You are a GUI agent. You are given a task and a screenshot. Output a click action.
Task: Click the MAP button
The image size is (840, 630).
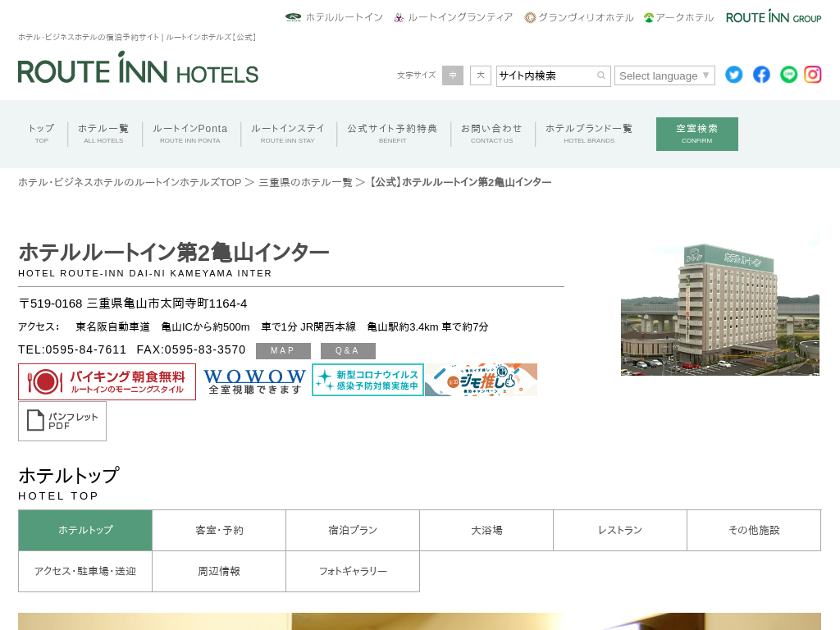click(x=283, y=351)
